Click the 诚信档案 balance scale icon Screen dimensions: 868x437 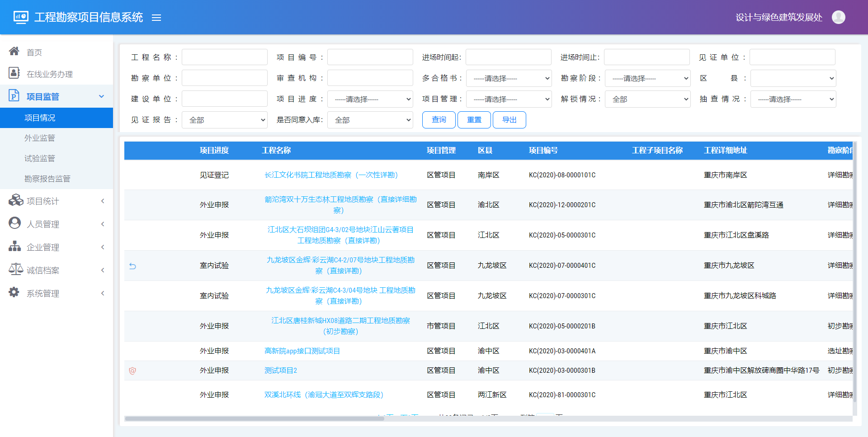click(15, 270)
